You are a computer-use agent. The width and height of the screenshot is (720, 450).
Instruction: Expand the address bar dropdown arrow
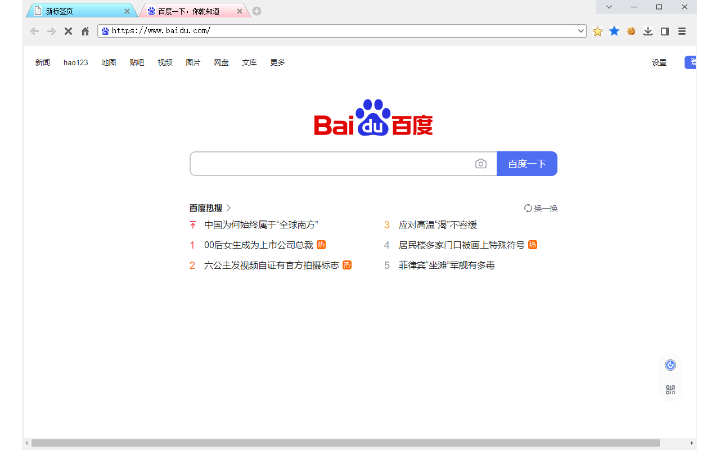point(581,31)
